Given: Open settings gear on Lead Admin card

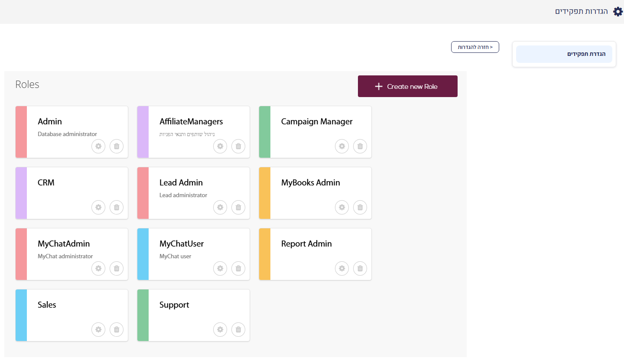Looking at the screenshot, I should click(220, 208).
